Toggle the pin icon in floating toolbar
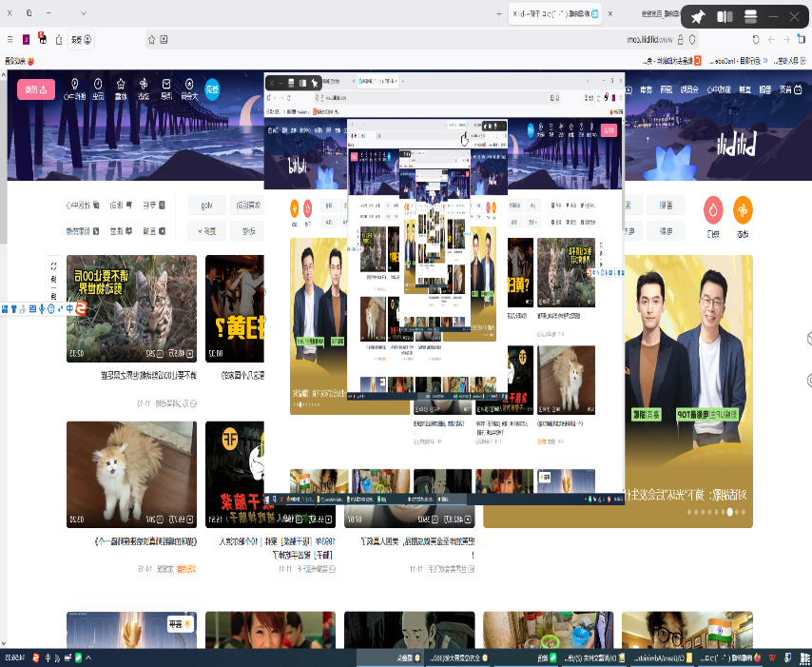This screenshot has height=667, width=812. click(x=698, y=16)
